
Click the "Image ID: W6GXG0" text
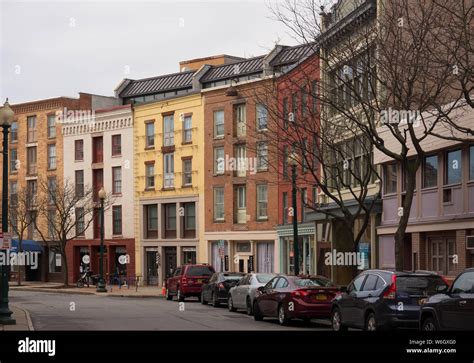click(432, 342)
